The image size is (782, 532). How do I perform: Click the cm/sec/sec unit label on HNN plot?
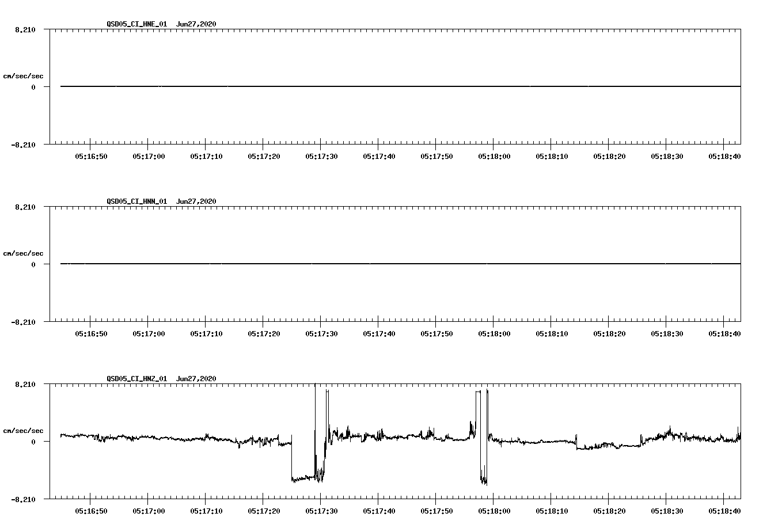23,253
